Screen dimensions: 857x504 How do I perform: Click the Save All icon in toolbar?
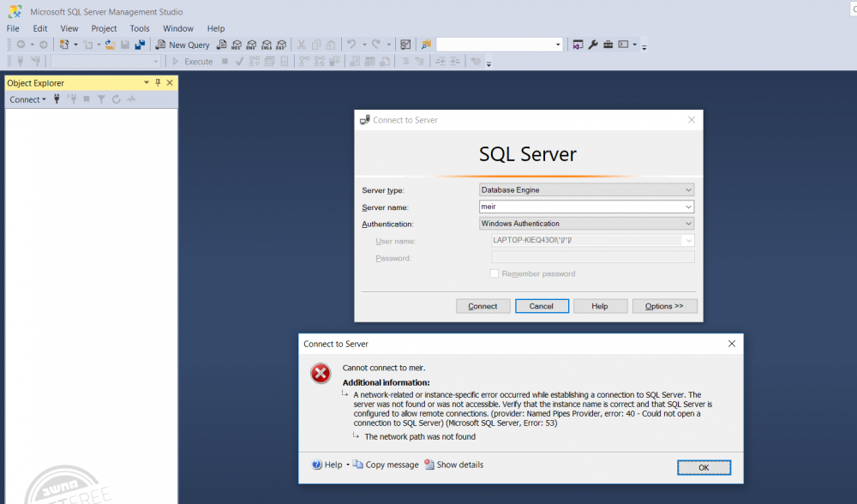(x=140, y=45)
